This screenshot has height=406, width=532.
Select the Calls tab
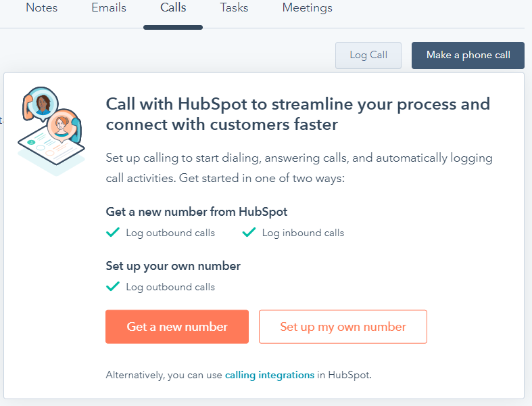[x=173, y=8]
